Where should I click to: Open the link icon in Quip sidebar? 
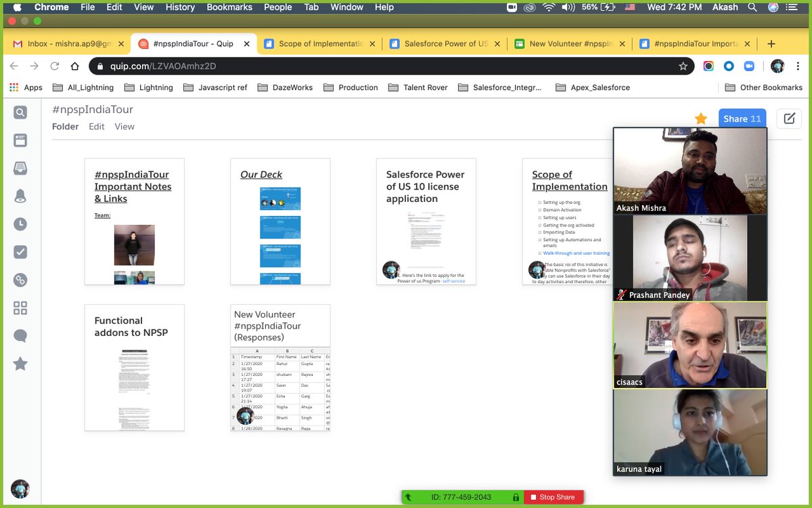pyautogui.click(x=20, y=280)
